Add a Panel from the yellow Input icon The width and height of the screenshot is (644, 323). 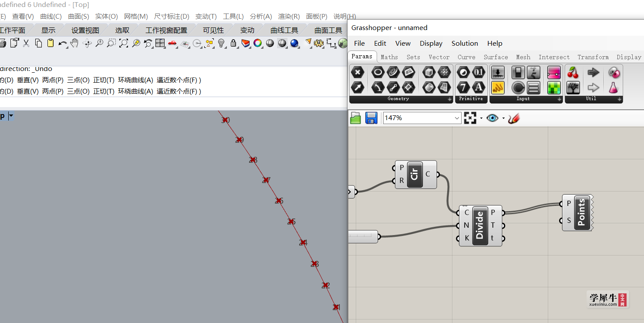[498, 87]
